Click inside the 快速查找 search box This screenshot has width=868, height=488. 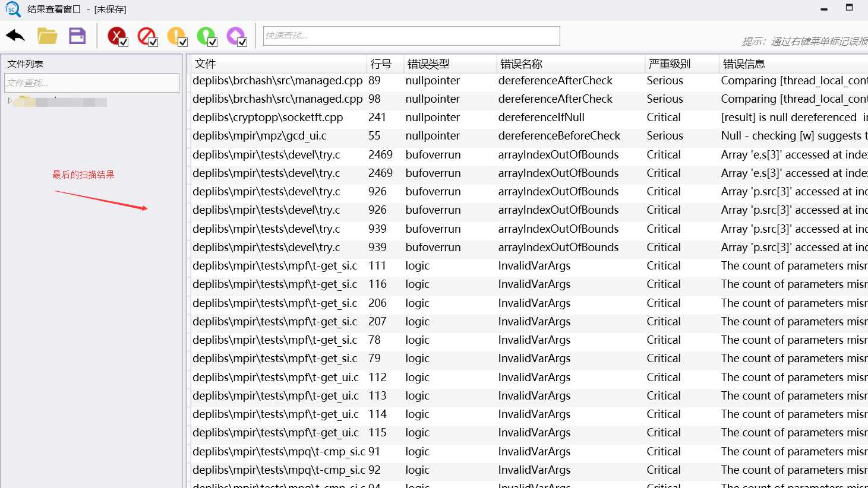pyautogui.click(x=412, y=36)
